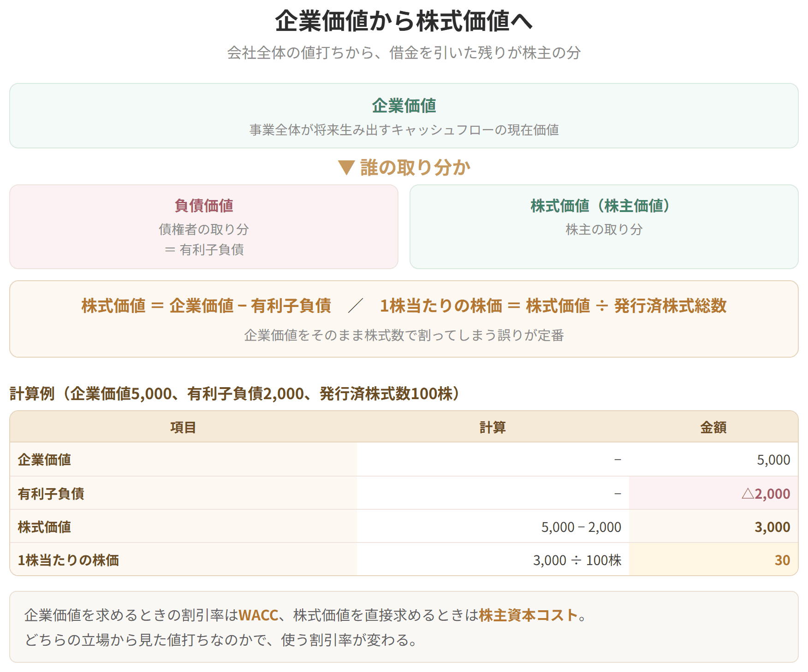808x672 pixels.
Task: Click the title 企業価値から株式価値へ
Action: click(x=404, y=21)
